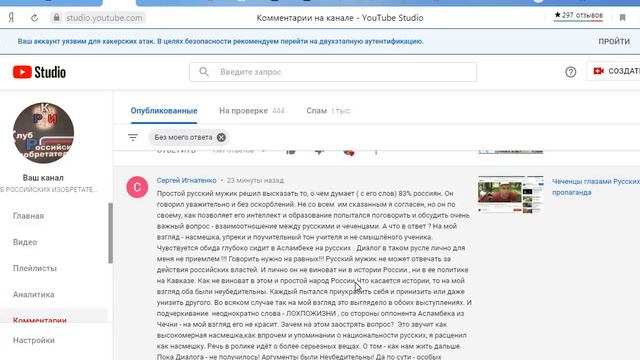
Task: Click ПРОЙТИ in security banner
Action: coord(614,42)
